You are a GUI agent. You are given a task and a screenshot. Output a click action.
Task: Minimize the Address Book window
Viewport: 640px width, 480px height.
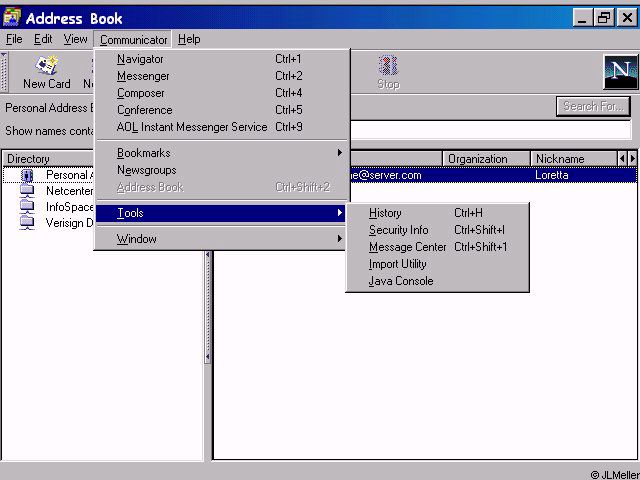pos(582,18)
